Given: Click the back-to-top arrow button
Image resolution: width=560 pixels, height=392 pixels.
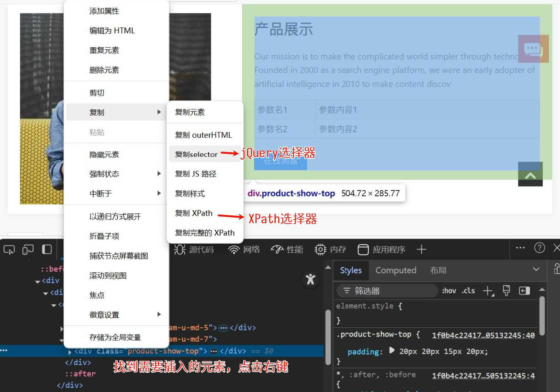Looking at the screenshot, I should [530, 174].
